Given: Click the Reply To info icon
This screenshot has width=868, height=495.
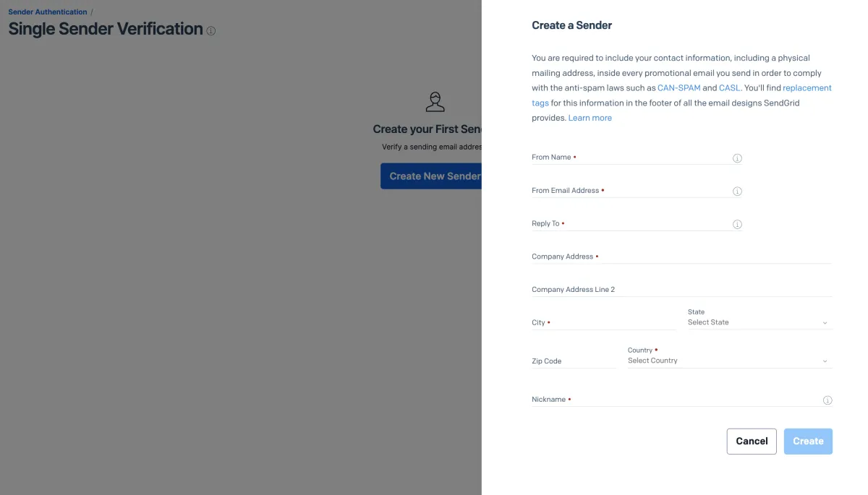Looking at the screenshot, I should 737,225.
